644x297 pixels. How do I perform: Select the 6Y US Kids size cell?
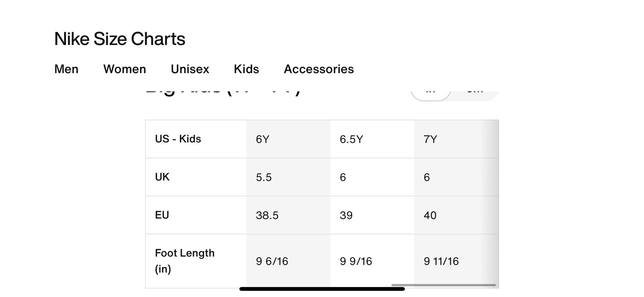point(288,139)
